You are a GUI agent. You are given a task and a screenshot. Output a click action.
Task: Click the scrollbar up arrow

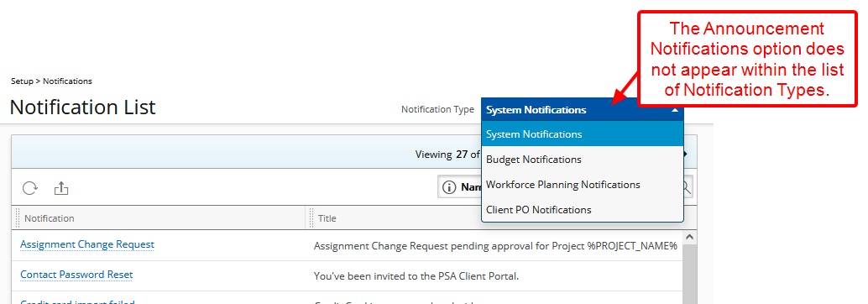pyautogui.click(x=689, y=237)
